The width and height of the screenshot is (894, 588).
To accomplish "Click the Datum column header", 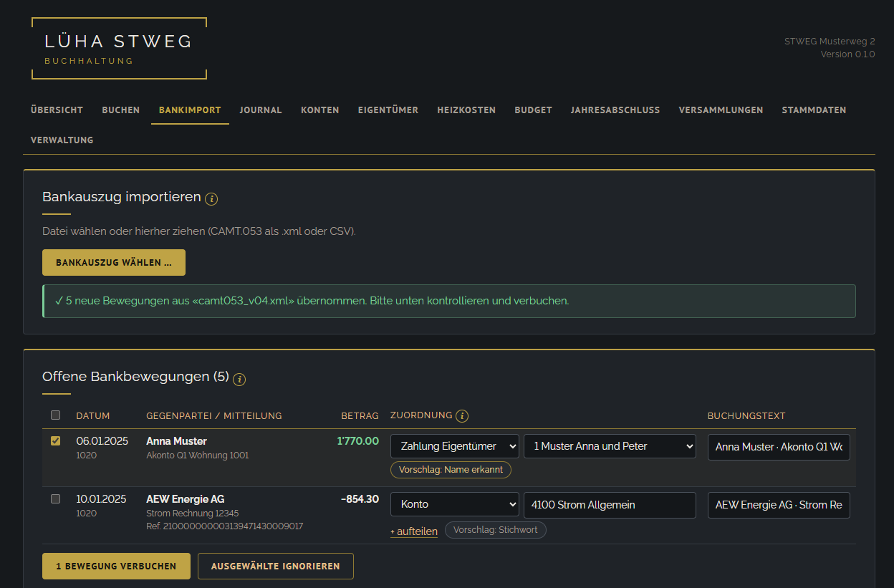I will pos(93,416).
